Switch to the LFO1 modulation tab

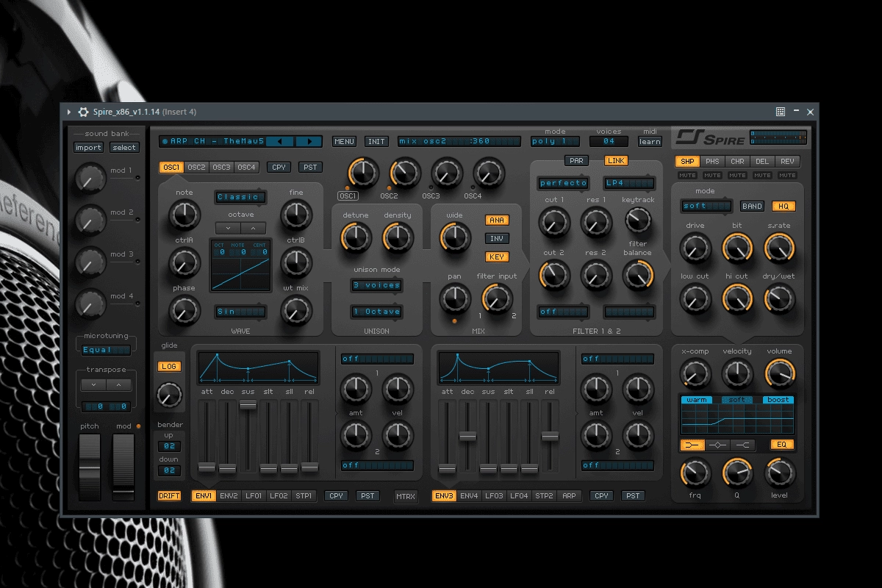coord(254,496)
